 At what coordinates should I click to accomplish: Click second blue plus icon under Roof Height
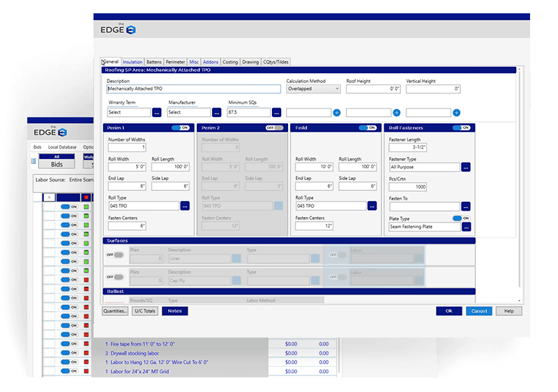tap(396, 113)
